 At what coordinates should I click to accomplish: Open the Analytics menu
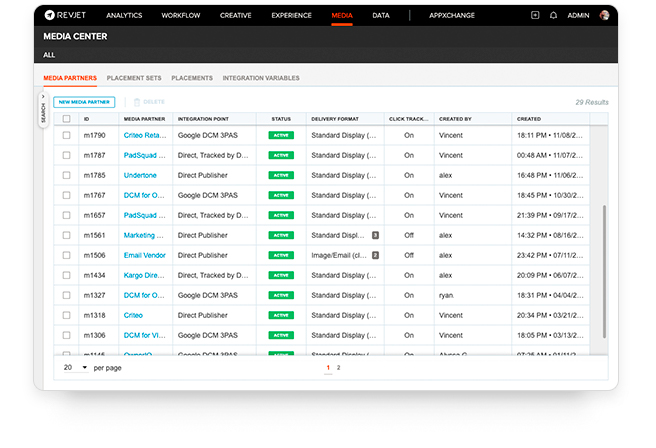pos(124,15)
